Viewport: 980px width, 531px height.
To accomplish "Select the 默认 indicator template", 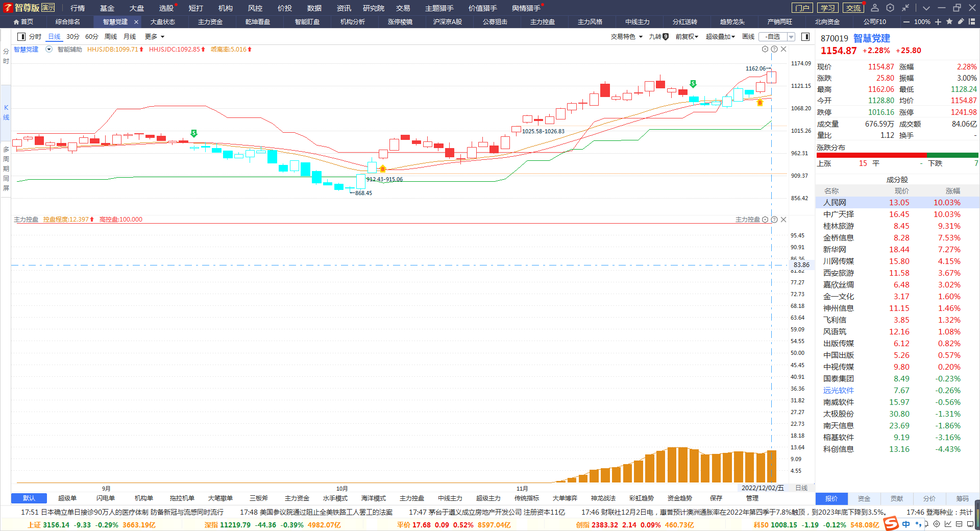I will (x=29, y=498).
